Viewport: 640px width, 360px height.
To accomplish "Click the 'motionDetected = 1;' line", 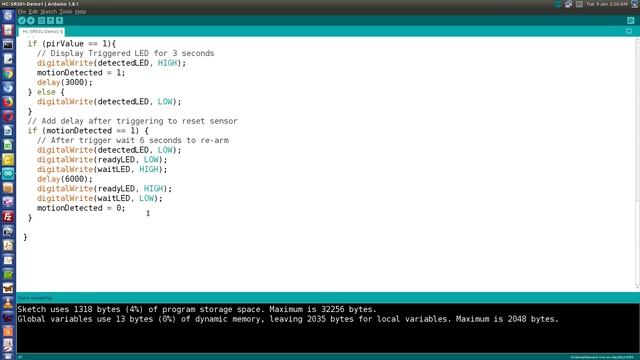I will point(81,73).
